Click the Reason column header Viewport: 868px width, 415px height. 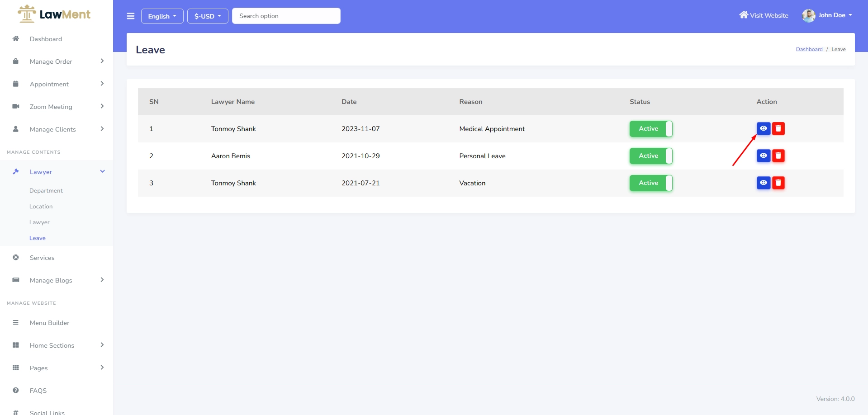tap(471, 102)
